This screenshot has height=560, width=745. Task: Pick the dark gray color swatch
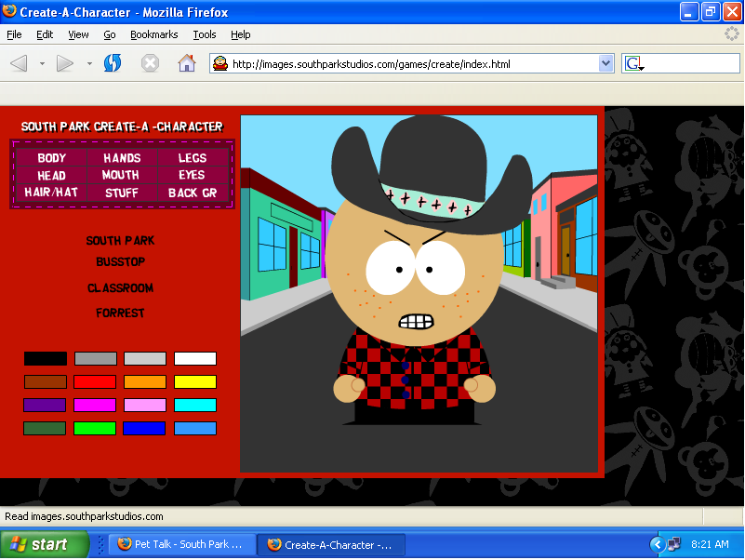coord(96,358)
